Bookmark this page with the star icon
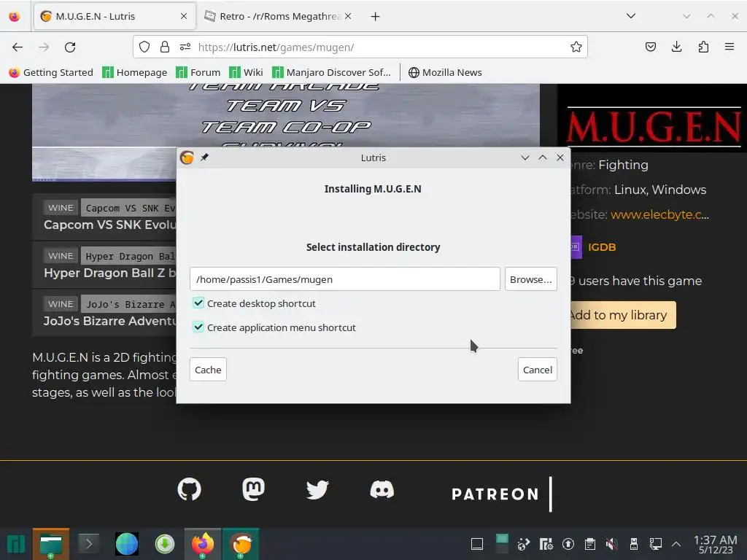747x560 pixels. point(576,47)
